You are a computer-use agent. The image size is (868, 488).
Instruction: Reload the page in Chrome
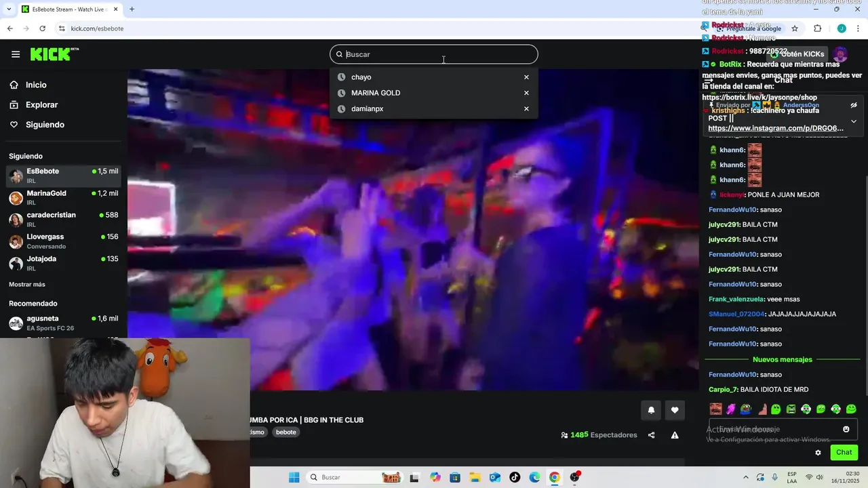point(42,28)
